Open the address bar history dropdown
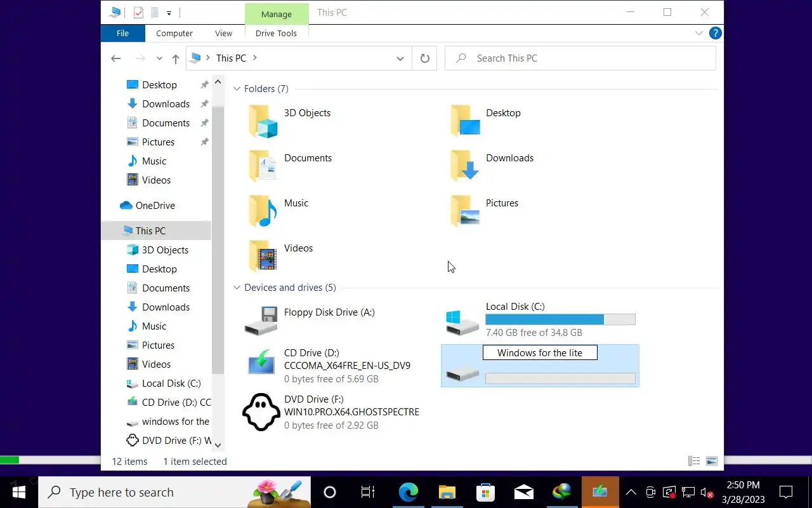This screenshot has width=812, height=508. (x=400, y=58)
